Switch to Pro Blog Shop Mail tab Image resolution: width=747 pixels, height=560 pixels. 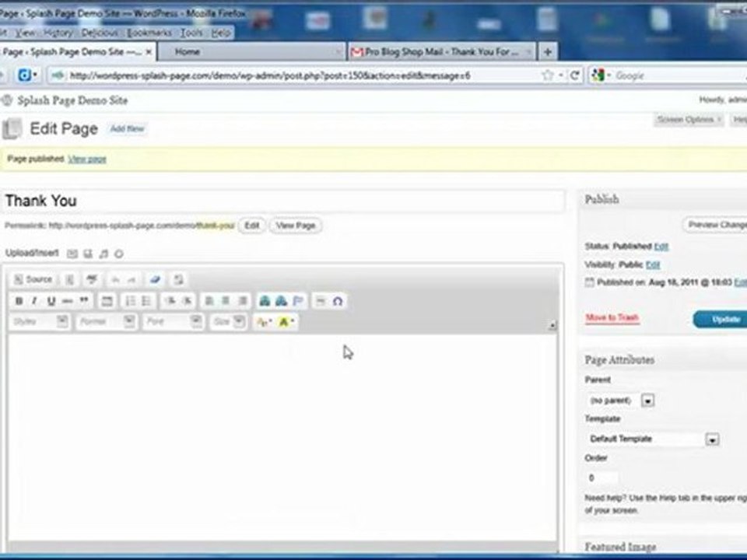pyautogui.click(x=442, y=52)
